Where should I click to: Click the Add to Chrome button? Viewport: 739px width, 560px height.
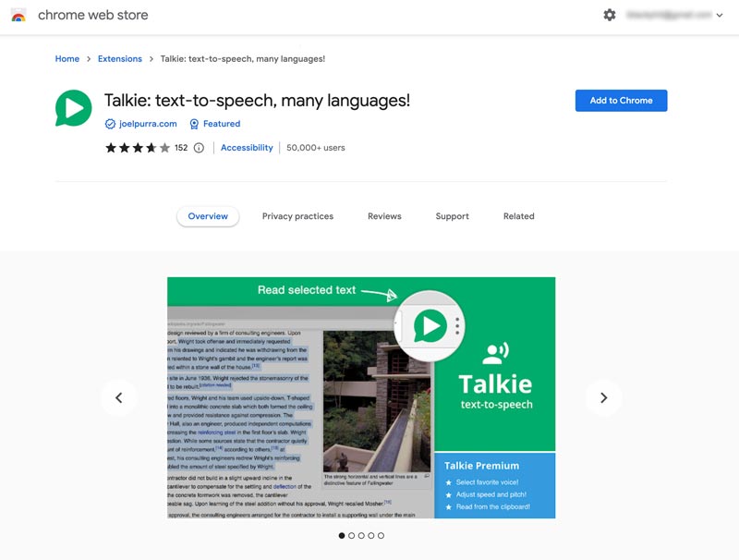point(621,101)
